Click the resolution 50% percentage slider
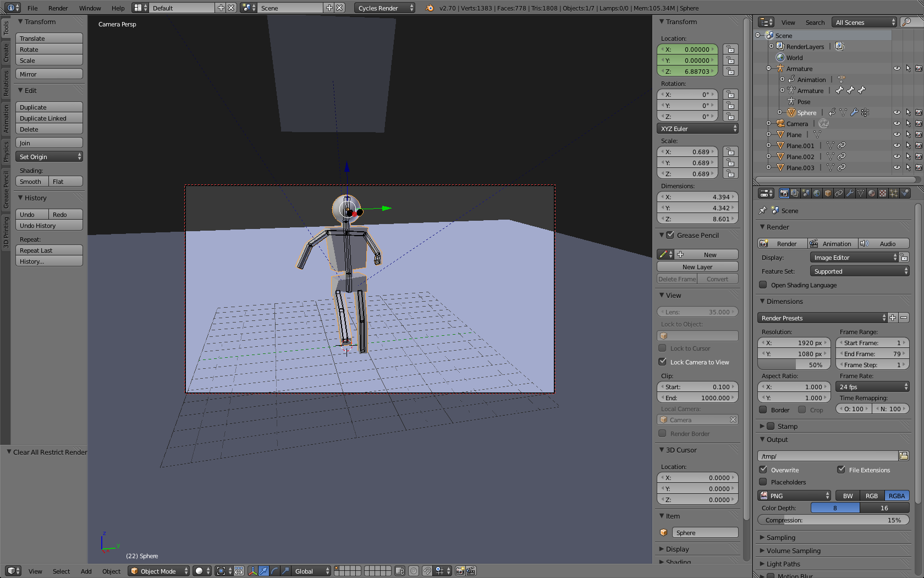The image size is (924, 578). click(x=794, y=365)
